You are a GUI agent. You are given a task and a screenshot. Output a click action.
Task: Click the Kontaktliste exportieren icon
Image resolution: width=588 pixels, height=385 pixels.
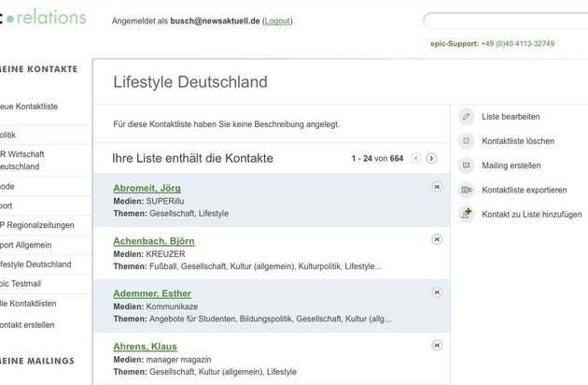[467, 190]
